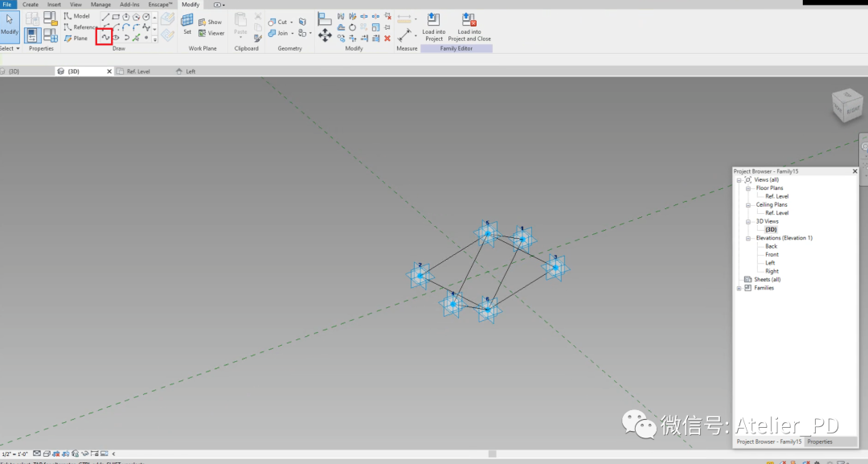Open the work plane Viewer

click(211, 33)
